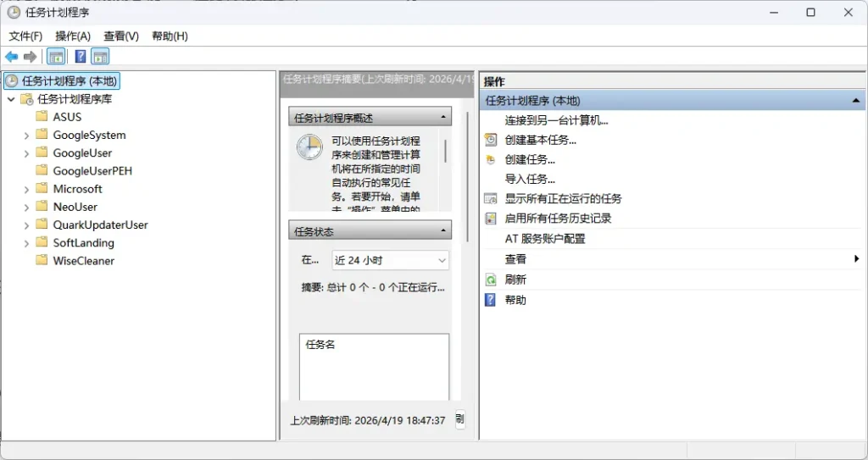Image resolution: width=868 pixels, height=460 pixels.
Task: Collapse the 任务计划程序 (本地) actions group
Action: pos(856,101)
